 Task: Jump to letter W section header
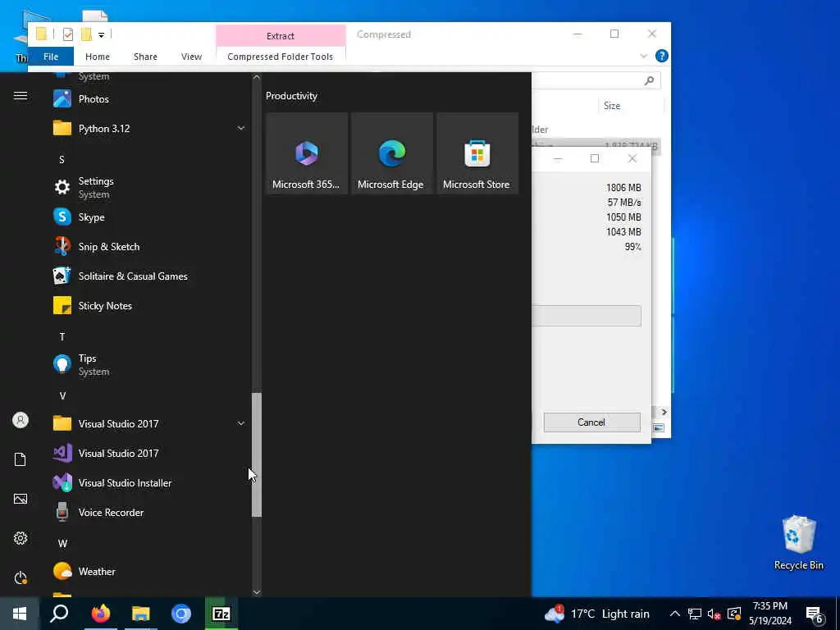click(x=62, y=543)
